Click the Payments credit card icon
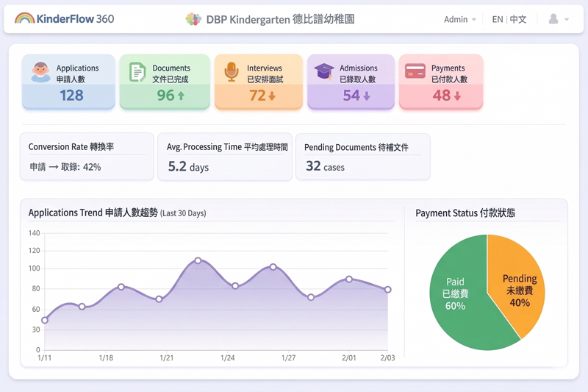The height and width of the screenshot is (392, 588). coord(415,71)
